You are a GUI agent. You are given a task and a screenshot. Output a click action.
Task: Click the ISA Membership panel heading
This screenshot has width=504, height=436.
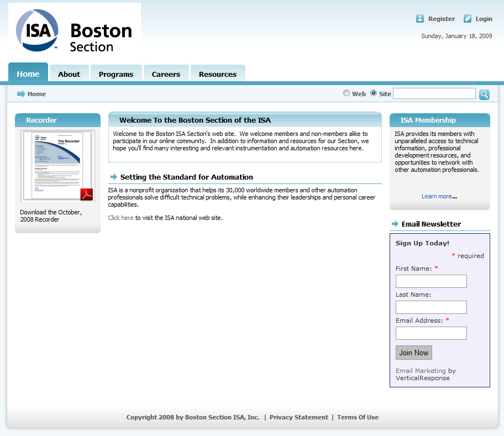coord(428,120)
